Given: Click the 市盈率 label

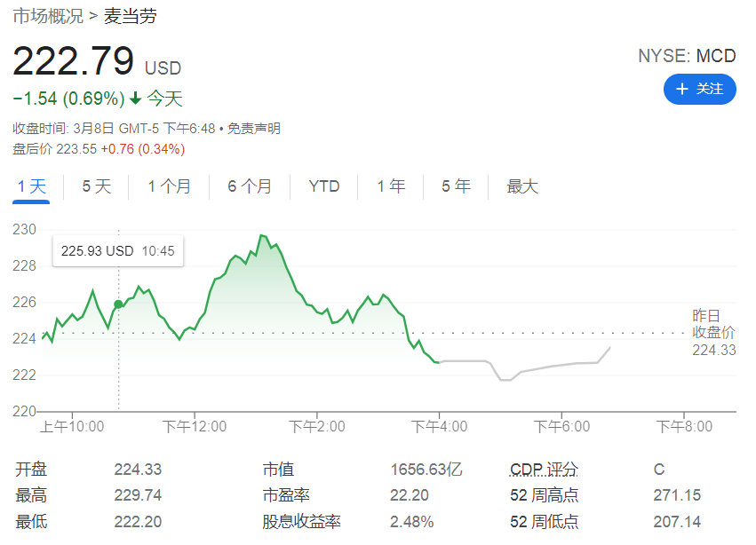Looking at the screenshot, I should click(x=286, y=495).
